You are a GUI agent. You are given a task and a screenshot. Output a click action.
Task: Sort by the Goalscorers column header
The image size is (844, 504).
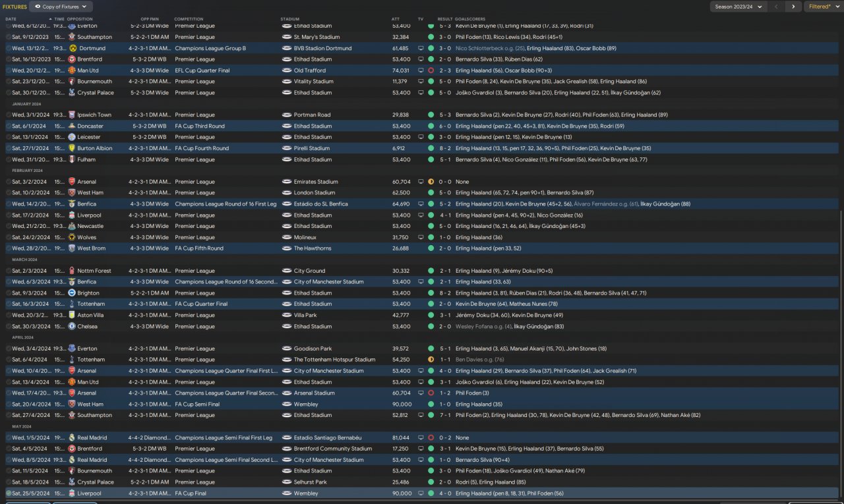click(x=469, y=19)
